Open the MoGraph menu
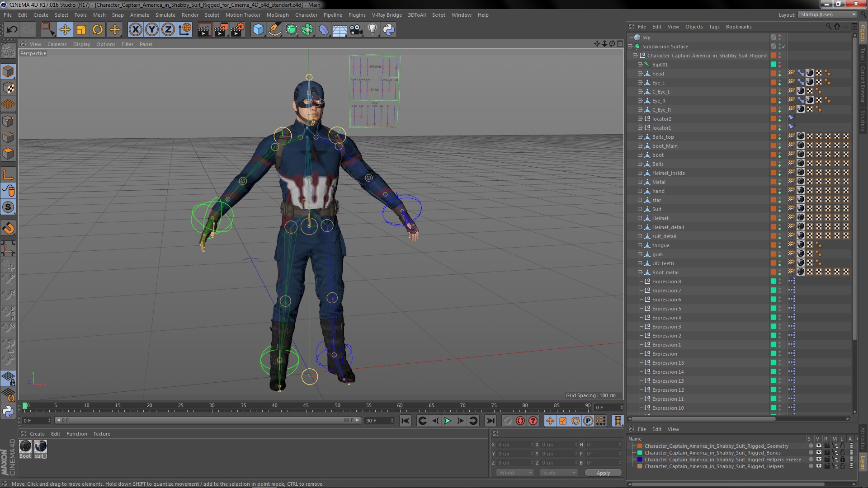This screenshot has width=868, height=488. [277, 15]
